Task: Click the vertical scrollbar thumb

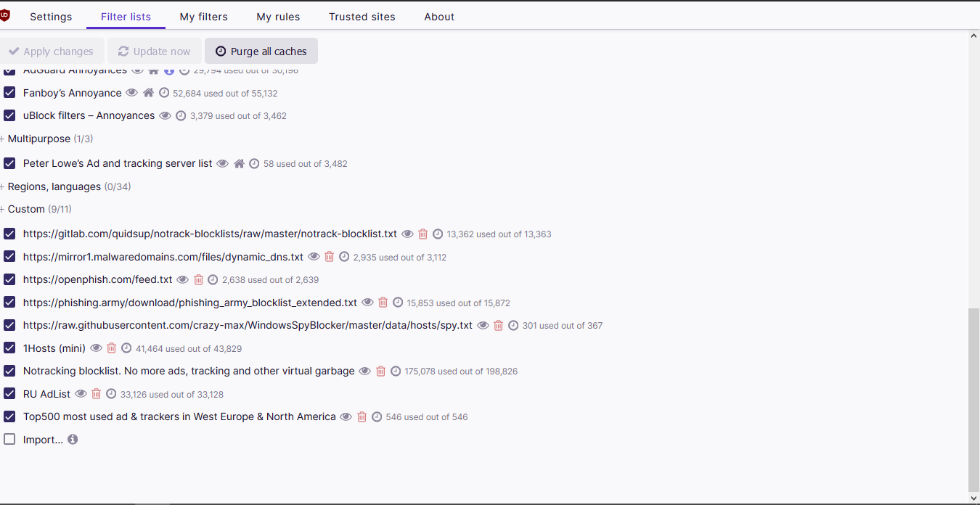Action: click(x=973, y=399)
